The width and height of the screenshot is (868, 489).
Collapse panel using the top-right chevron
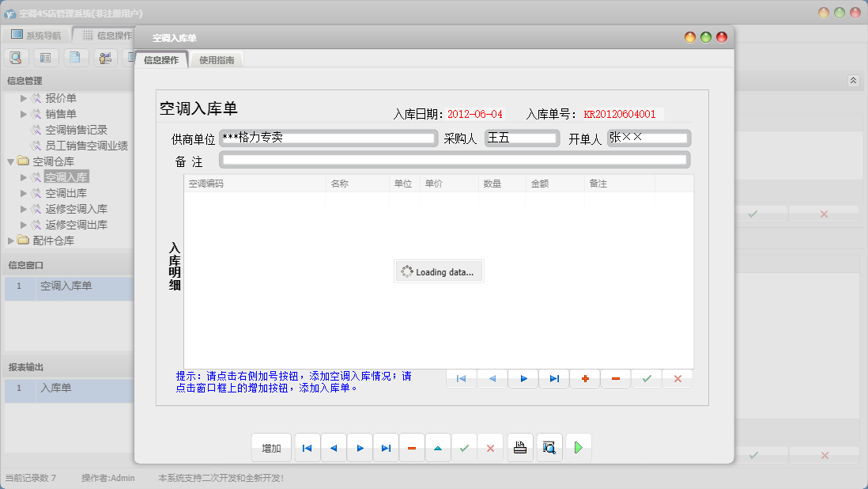pos(852,80)
